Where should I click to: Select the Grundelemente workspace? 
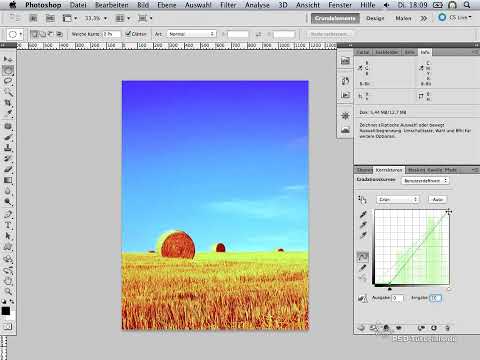point(335,18)
